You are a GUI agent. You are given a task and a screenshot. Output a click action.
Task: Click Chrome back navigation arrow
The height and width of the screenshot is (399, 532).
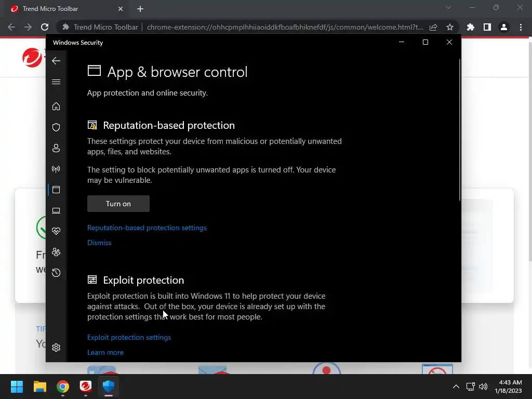click(11, 27)
